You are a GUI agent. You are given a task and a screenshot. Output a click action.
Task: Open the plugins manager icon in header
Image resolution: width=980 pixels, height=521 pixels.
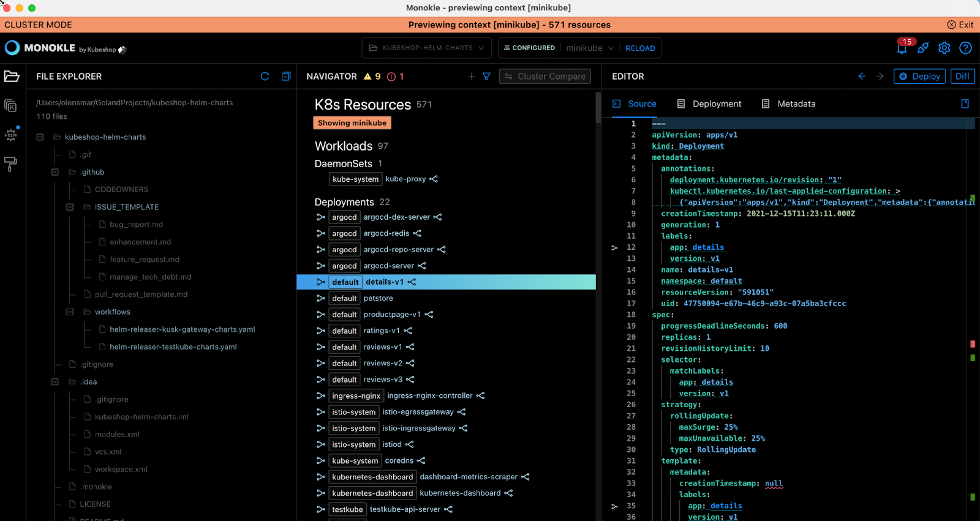pyautogui.click(x=923, y=48)
